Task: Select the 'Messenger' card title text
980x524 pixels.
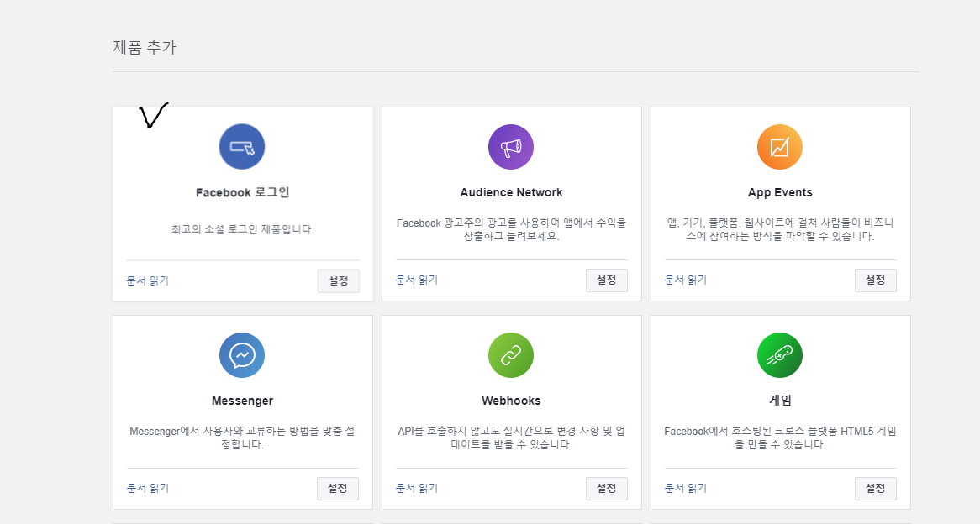Action: (243, 401)
